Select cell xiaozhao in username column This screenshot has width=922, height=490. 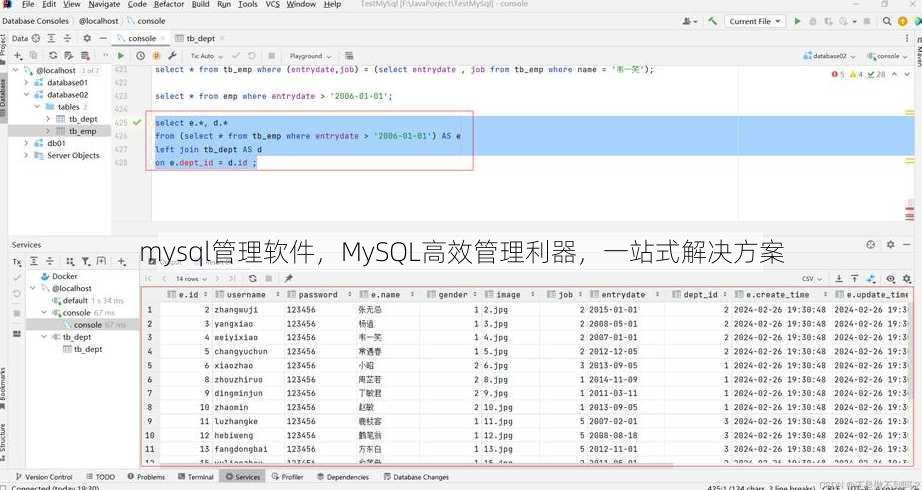[x=233, y=365]
